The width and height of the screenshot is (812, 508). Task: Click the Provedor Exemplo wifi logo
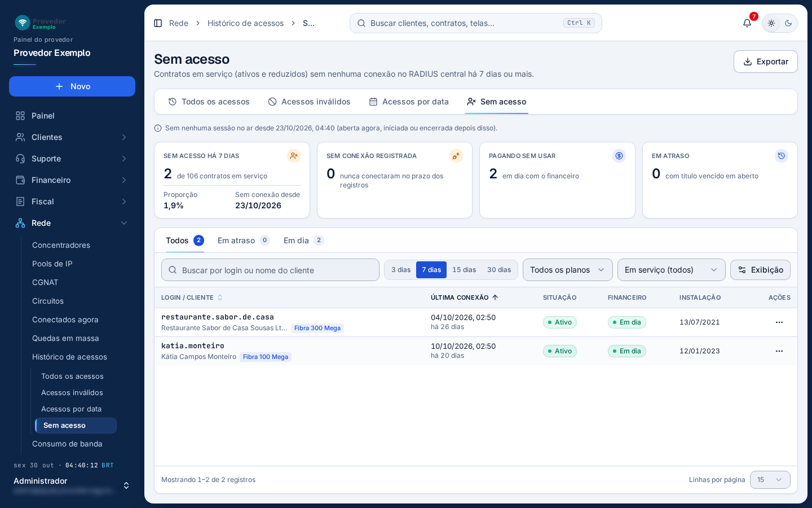(23, 23)
